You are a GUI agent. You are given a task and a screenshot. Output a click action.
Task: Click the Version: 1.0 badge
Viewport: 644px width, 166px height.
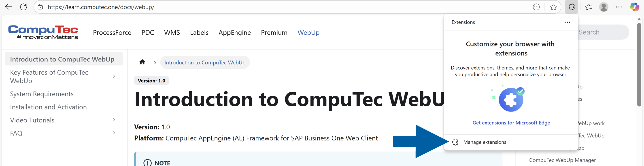coord(151,81)
